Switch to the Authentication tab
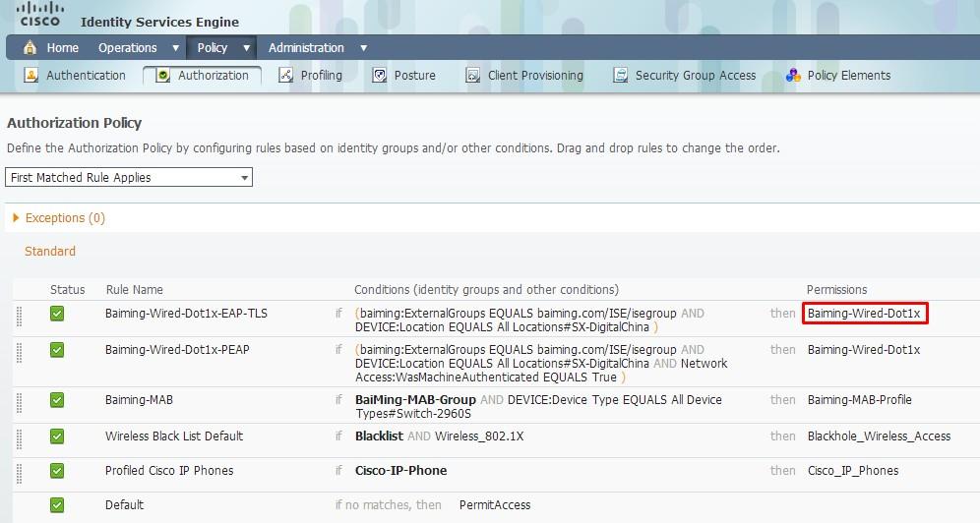This screenshot has height=523, width=980. (x=86, y=76)
